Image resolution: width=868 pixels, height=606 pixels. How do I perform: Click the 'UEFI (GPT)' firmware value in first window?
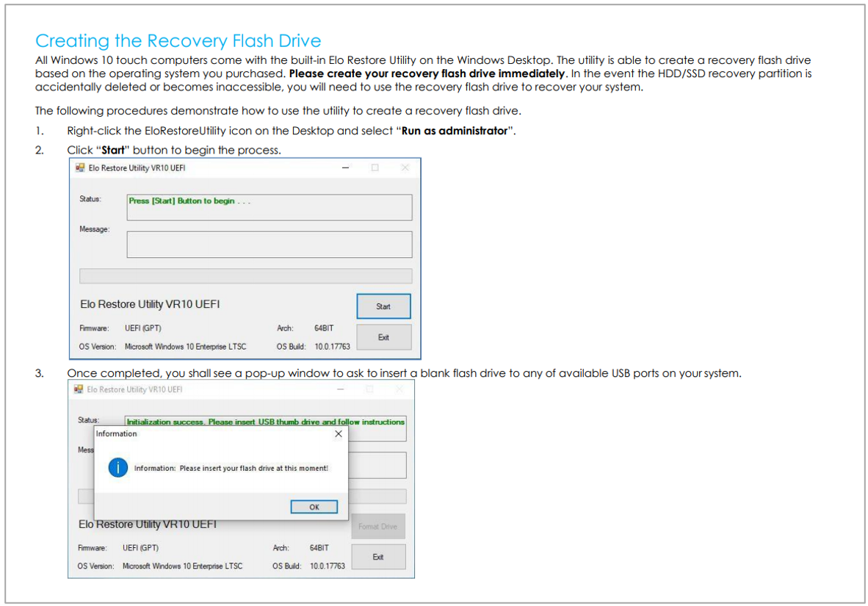pyautogui.click(x=142, y=328)
